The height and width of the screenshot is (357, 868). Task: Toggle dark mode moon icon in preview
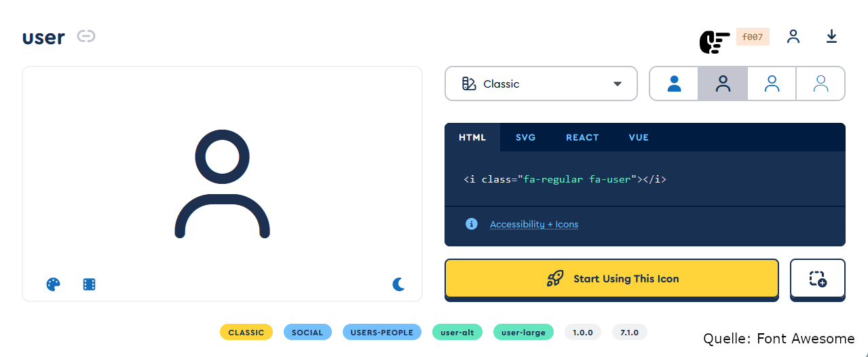click(x=398, y=284)
